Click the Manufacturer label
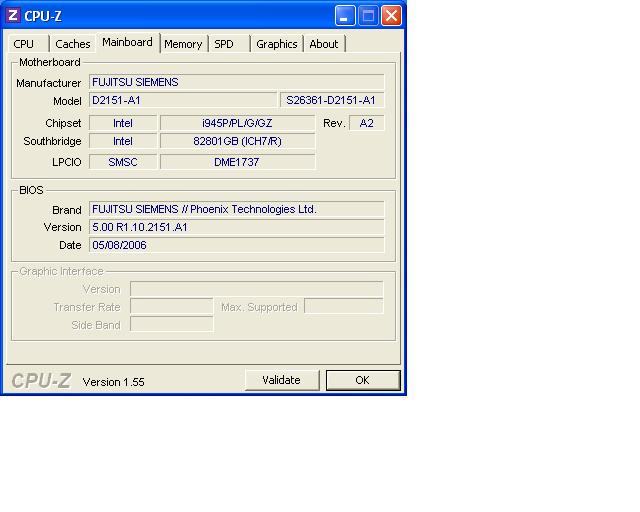 pos(49,83)
